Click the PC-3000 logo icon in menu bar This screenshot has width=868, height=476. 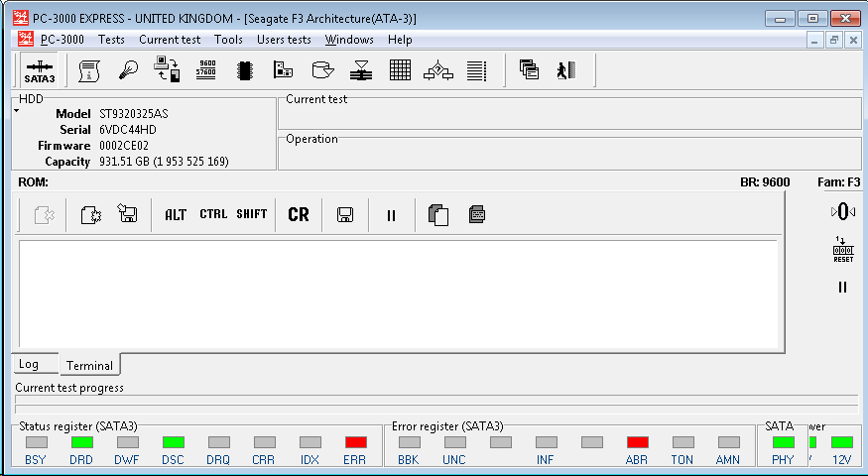pos(26,40)
